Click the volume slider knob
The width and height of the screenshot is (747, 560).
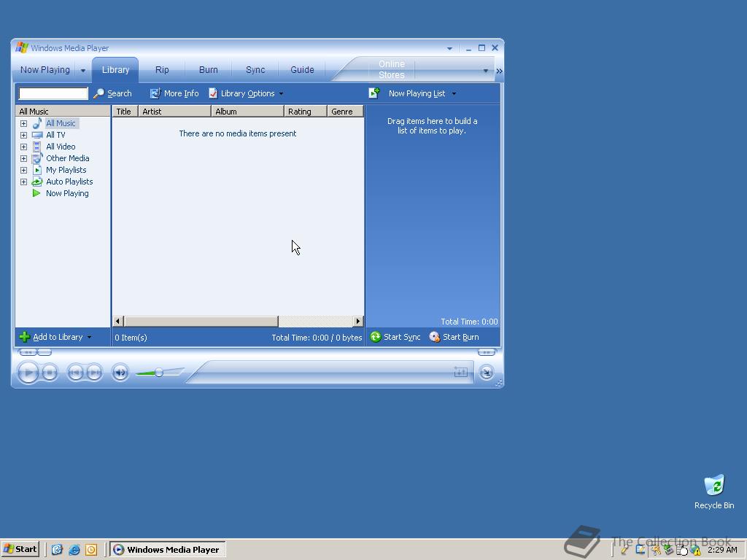click(x=159, y=373)
